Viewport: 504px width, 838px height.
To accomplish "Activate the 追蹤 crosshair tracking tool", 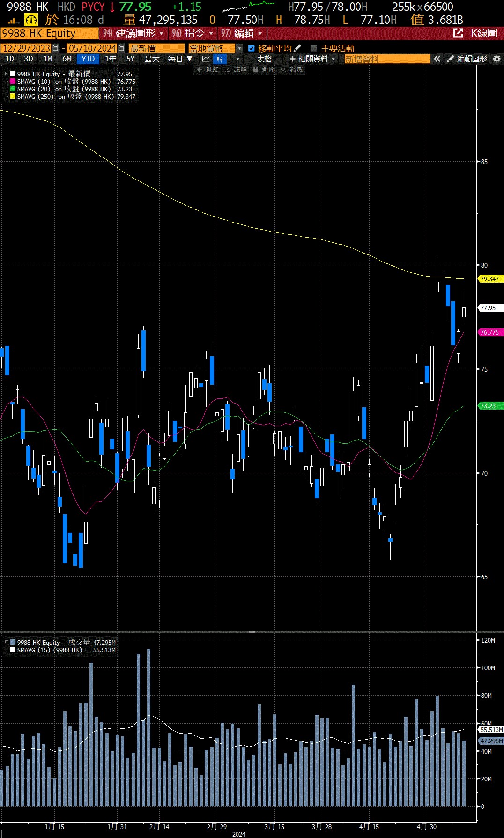I will coord(208,69).
